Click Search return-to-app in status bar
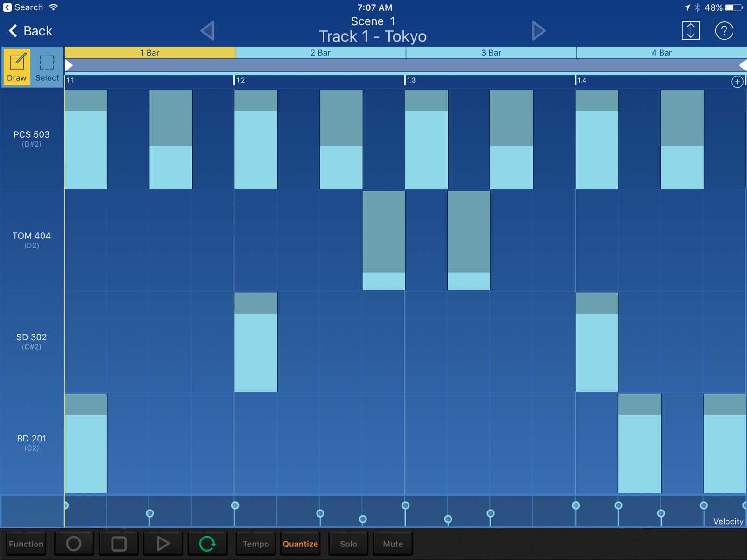Screen dimensions: 747x560 click(x=23, y=7)
